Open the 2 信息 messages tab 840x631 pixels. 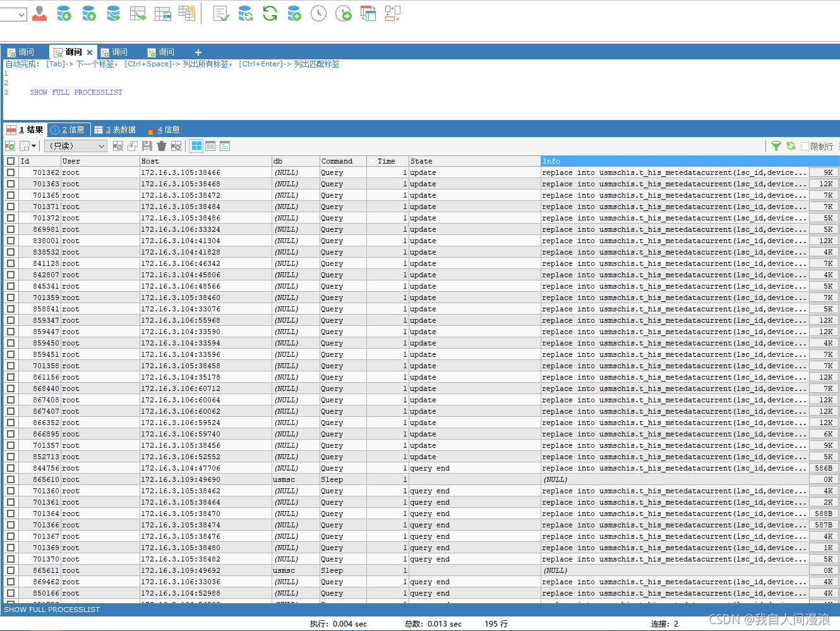point(68,129)
